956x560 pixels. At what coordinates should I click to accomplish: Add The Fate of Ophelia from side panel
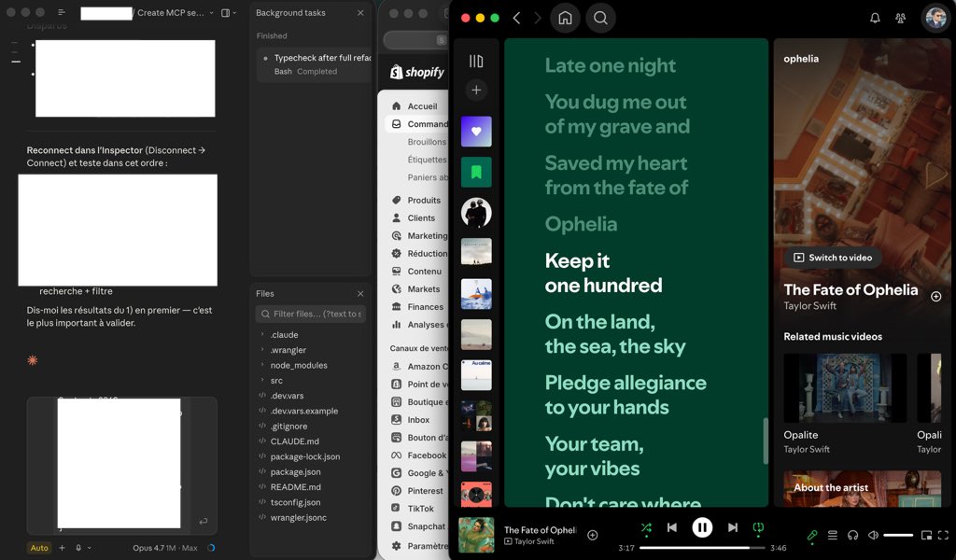(935, 296)
